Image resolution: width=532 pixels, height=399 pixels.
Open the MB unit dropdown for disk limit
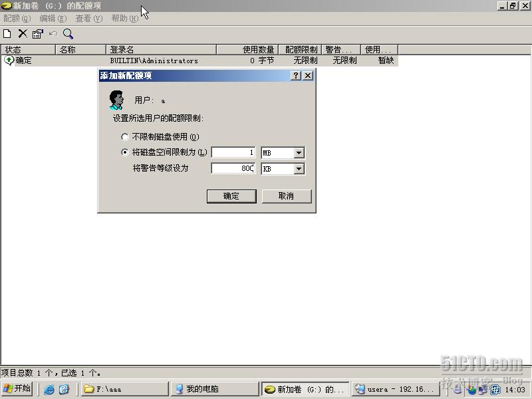[299, 153]
